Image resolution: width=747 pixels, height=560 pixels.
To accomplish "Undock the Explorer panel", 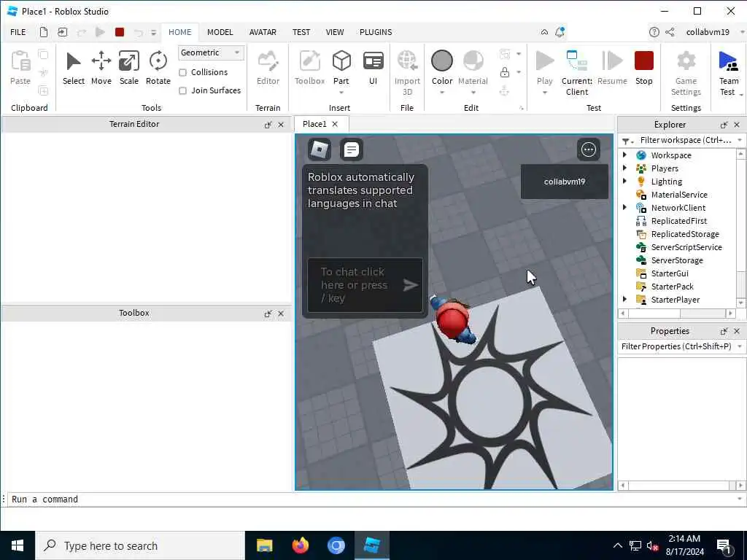I will tap(724, 125).
